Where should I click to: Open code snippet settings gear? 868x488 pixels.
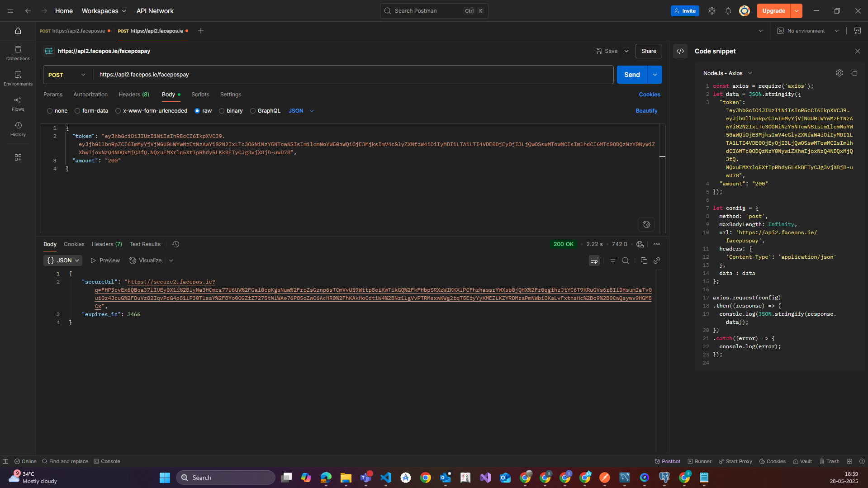[x=840, y=73]
